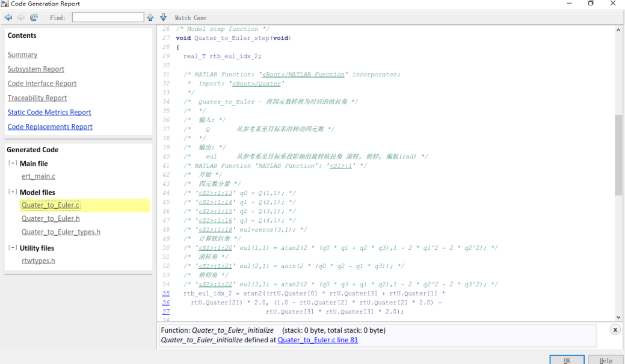Viewport: 625px width, 364px height.
Task: Click the Back navigation arrow icon
Action: coord(8,17)
